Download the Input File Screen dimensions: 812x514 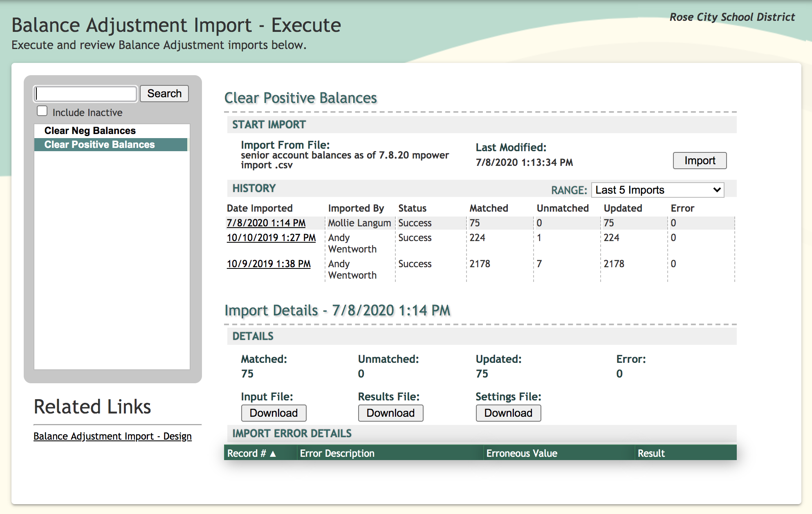tap(274, 413)
